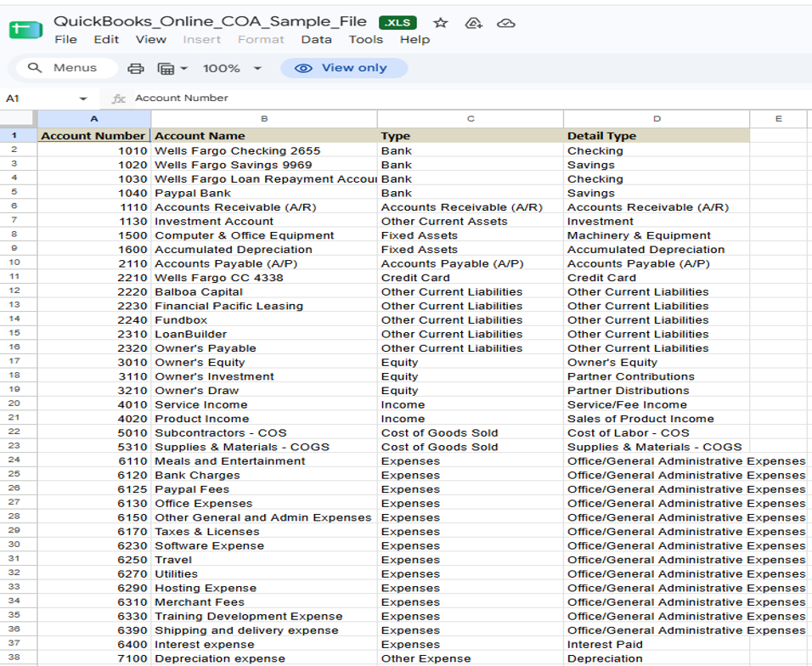Screen dimensions: 812x666
Task: Select column D header
Action: pyautogui.click(x=657, y=119)
